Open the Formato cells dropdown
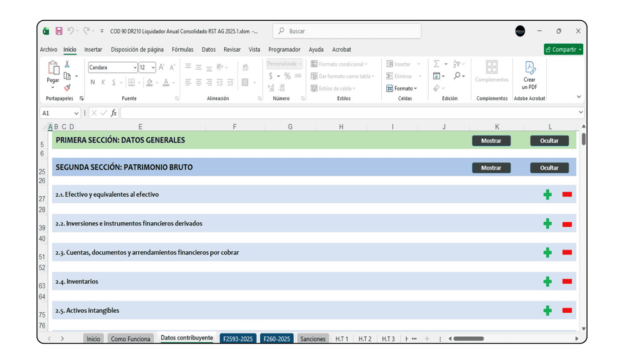 pos(402,88)
